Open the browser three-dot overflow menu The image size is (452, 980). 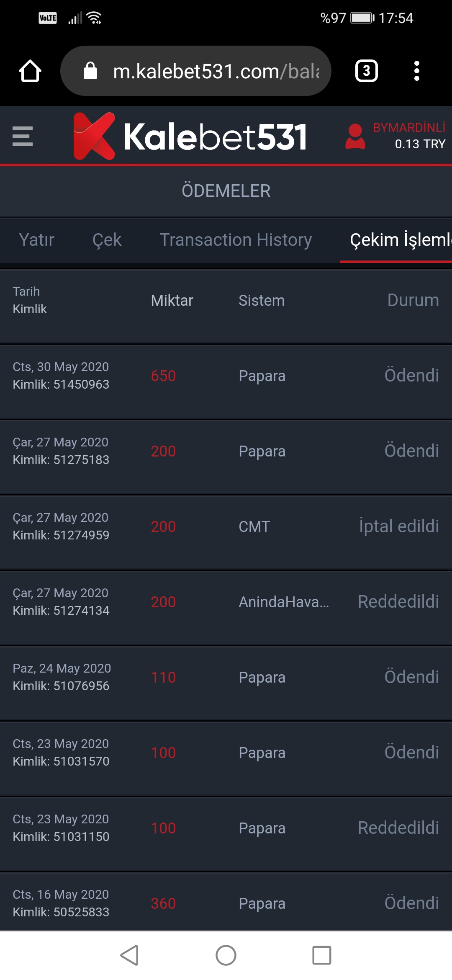pos(416,71)
